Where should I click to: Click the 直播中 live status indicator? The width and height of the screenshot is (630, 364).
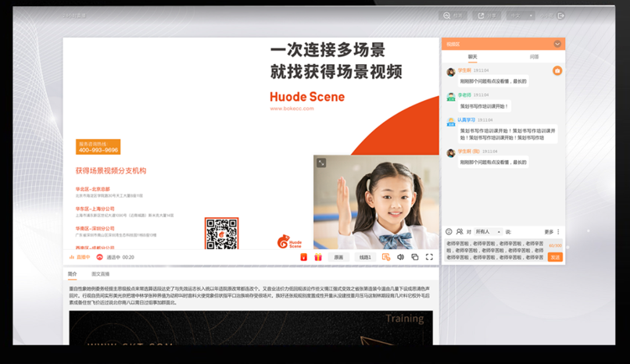[80, 257]
